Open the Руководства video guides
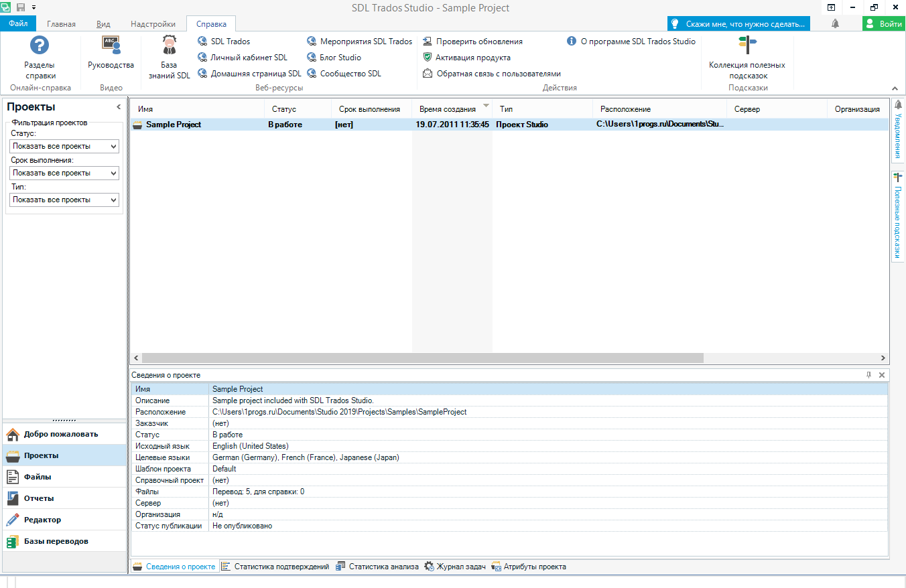 pyautogui.click(x=111, y=54)
